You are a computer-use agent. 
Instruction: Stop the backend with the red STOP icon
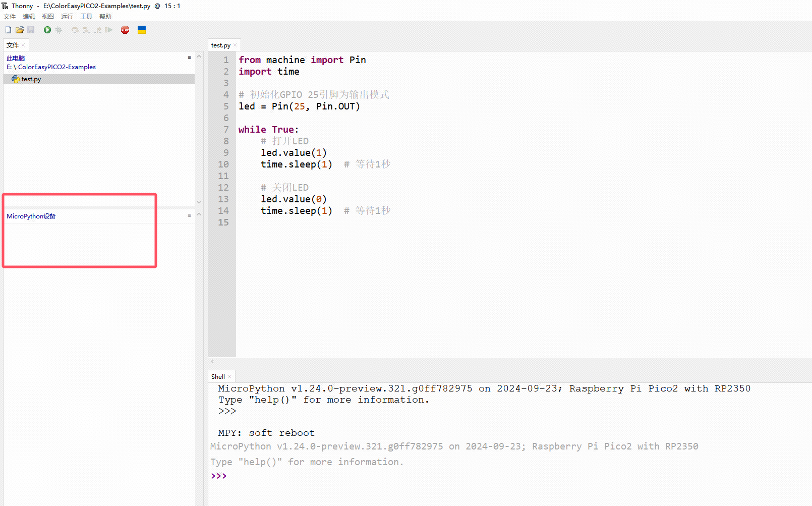point(125,30)
